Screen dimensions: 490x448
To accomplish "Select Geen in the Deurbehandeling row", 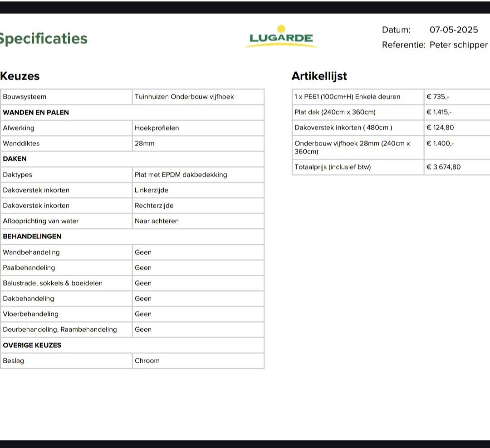I will pyautogui.click(x=143, y=330).
